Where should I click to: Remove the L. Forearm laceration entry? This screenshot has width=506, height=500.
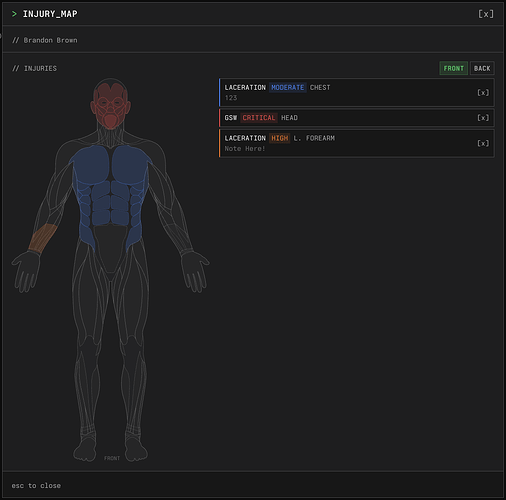pos(483,143)
